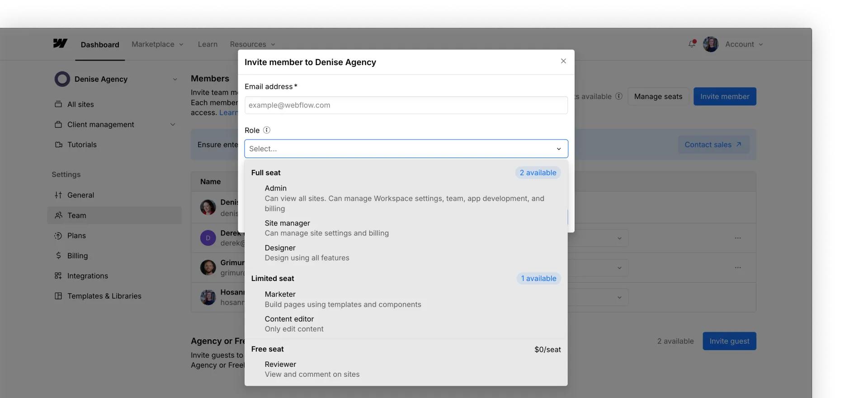Click Denise's avatar in members table
The height and width of the screenshot is (398, 868).
click(208, 207)
